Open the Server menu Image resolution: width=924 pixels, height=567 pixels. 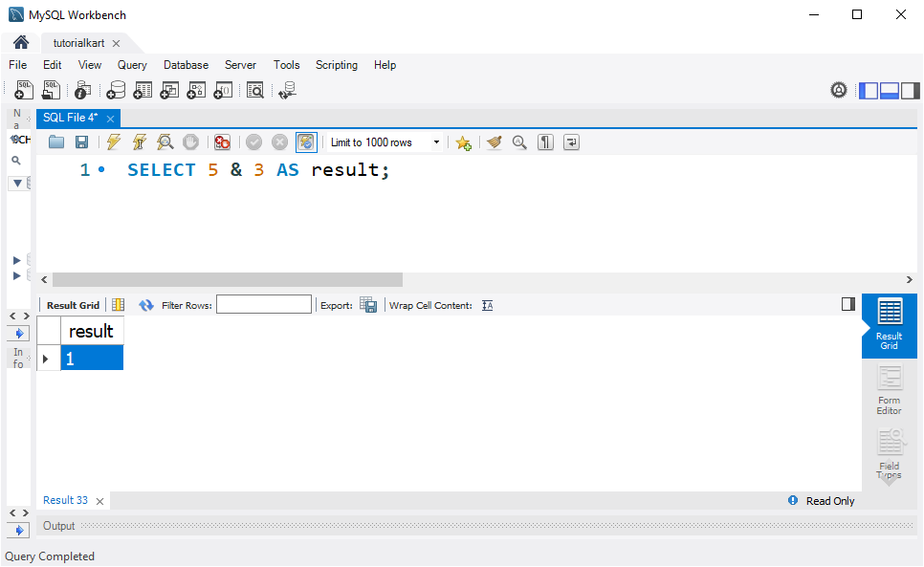coord(240,65)
